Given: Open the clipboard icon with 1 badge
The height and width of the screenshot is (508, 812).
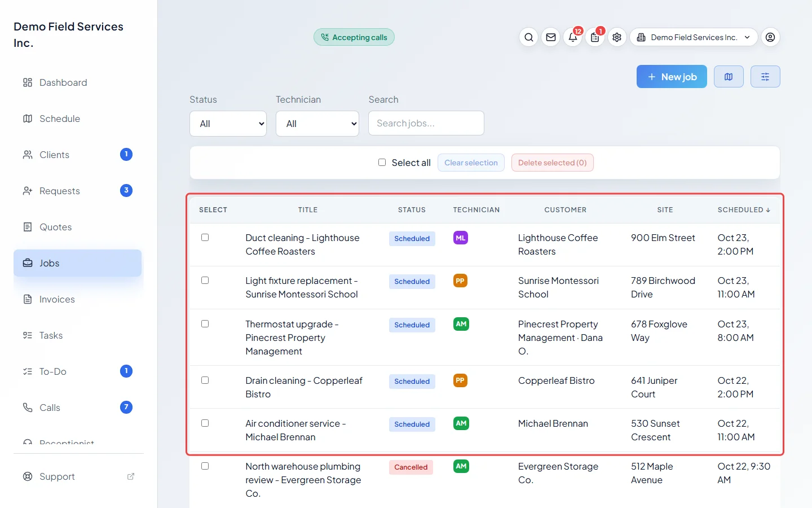Looking at the screenshot, I should coord(595,37).
